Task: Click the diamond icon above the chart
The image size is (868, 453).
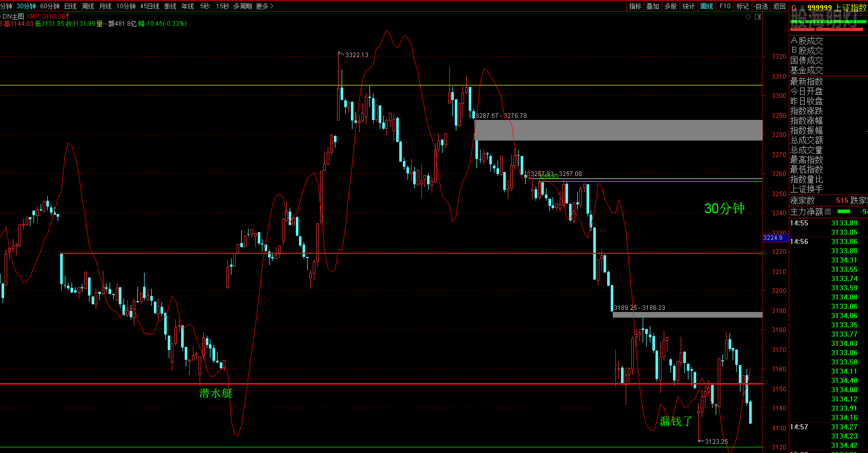Action: click(749, 17)
